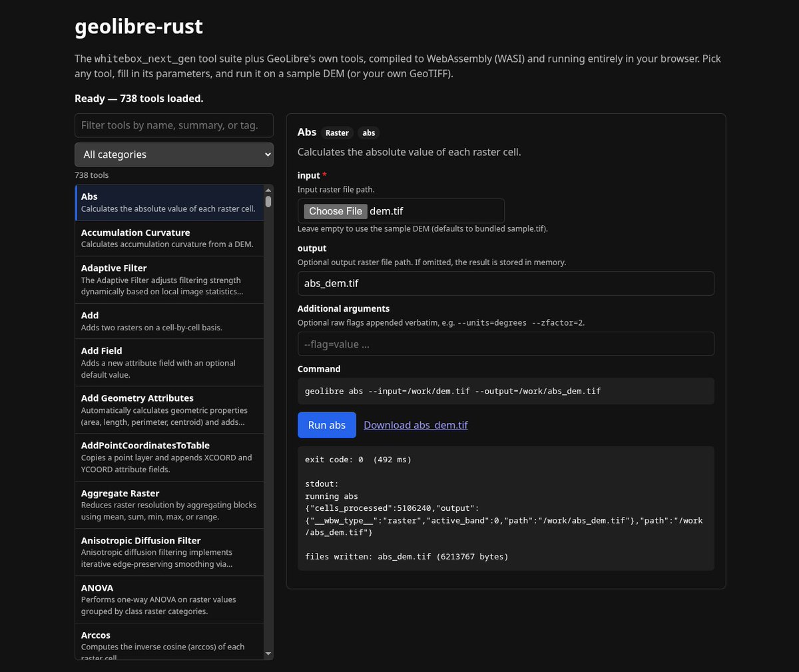Click the 'Command' section label
This screenshot has width=799, height=672.
click(319, 369)
